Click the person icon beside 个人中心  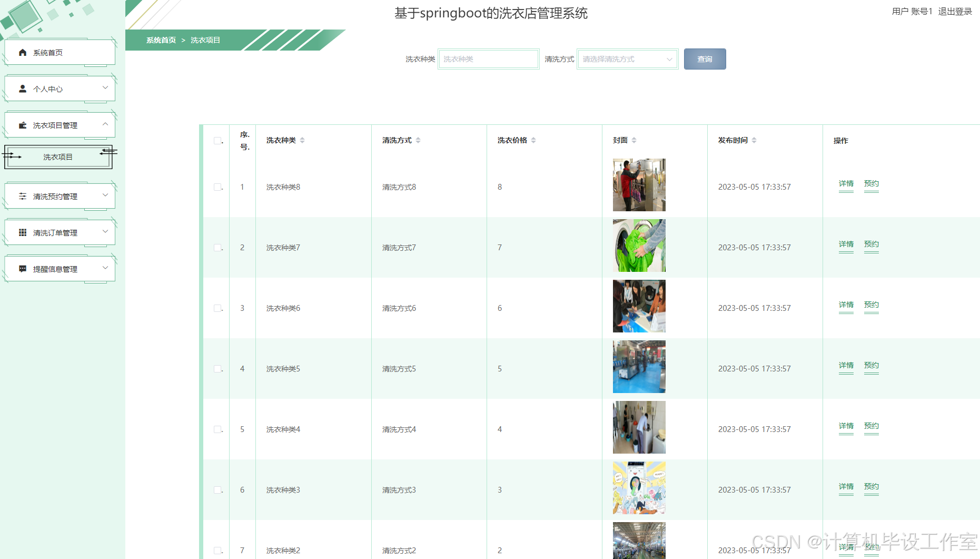pos(23,89)
